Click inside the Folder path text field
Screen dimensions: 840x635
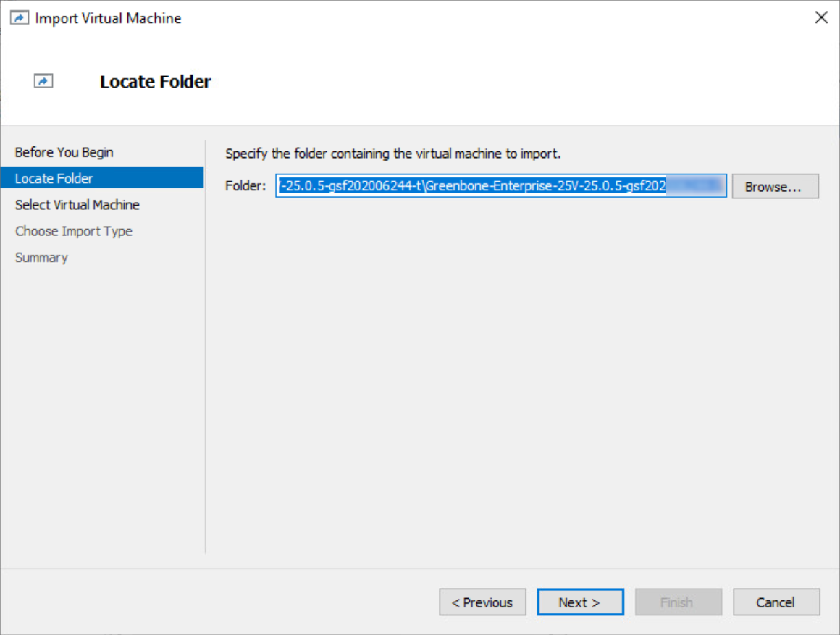coord(501,186)
